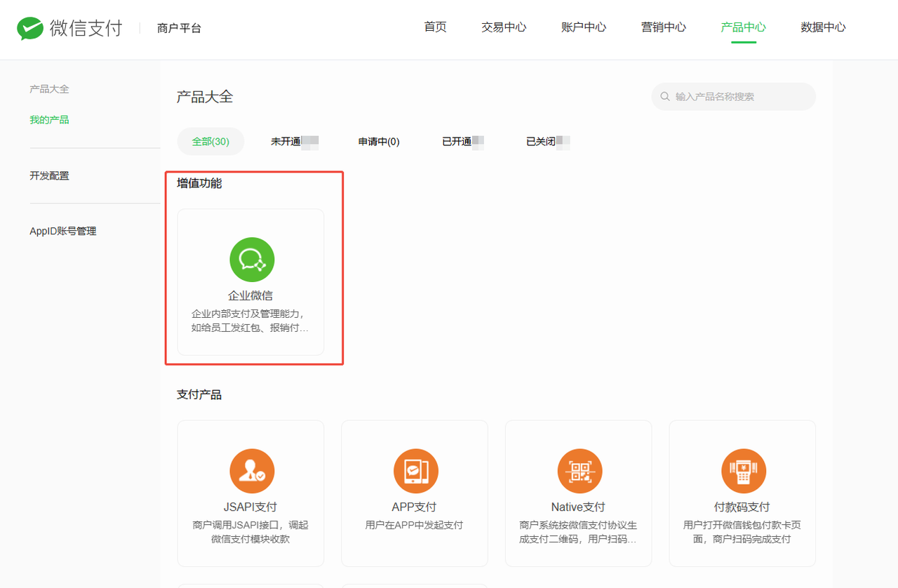Select the JSAPI支付 orange icon
This screenshot has height=588, width=898.
click(252, 471)
